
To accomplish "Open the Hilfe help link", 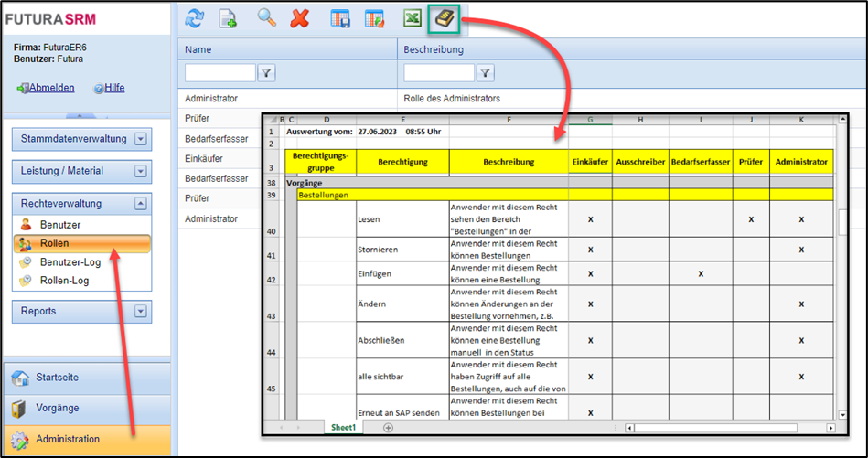I will (113, 89).
